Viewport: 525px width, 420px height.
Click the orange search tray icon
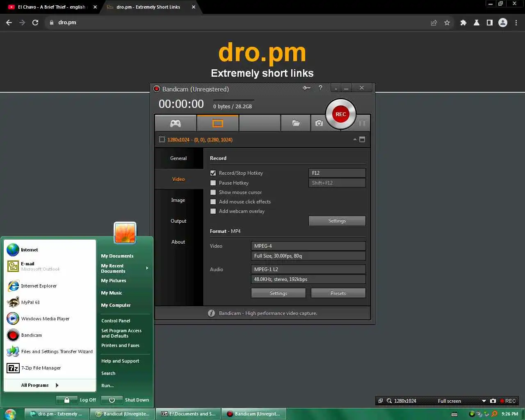(494, 414)
